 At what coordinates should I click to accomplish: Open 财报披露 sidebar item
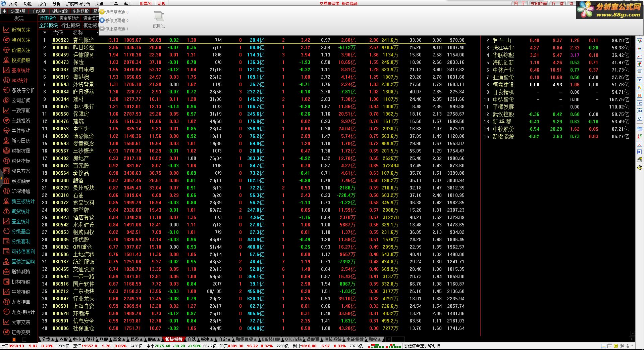pyautogui.click(x=17, y=151)
